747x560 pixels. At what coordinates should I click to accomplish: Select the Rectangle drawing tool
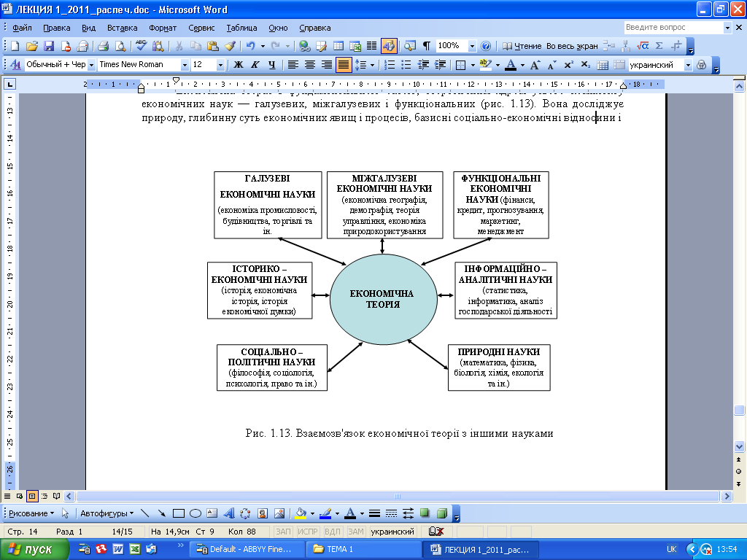tap(179, 513)
